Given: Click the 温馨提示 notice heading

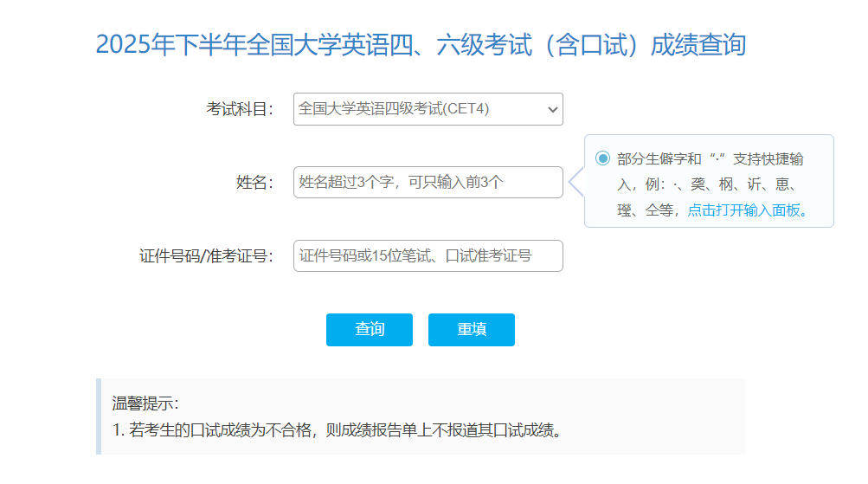Looking at the screenshot, I should [x=145, y=403].
